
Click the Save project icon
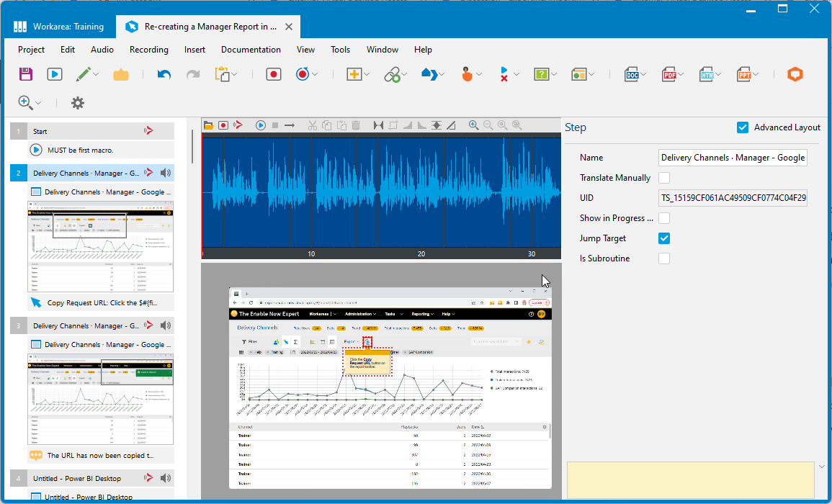[26, 74]
